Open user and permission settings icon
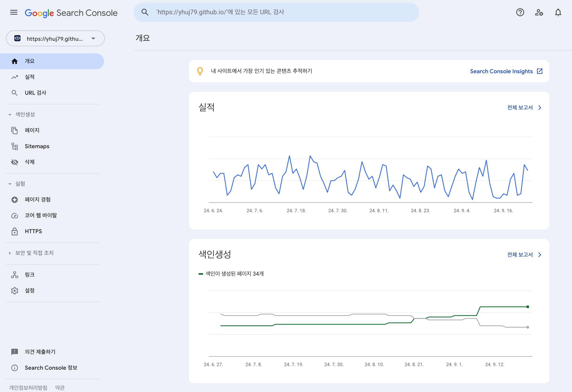 click(539, 12)
